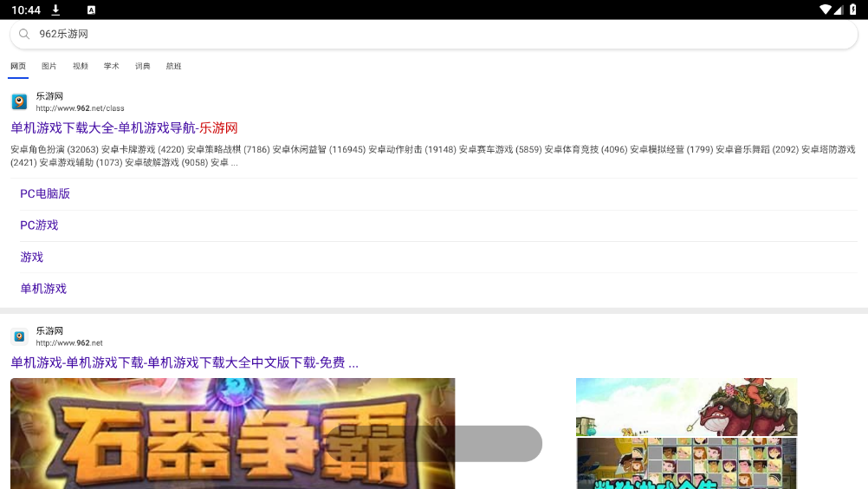Click the 10:44 clock in status bar
This screenshot has height=489, width=868.
pos(26,10)
